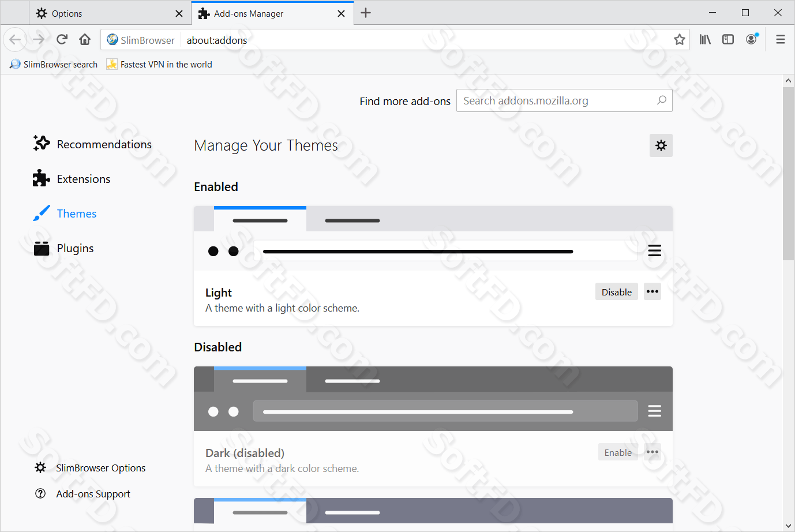
Task: Open more options for Dark theme
Action: [652, 452]
